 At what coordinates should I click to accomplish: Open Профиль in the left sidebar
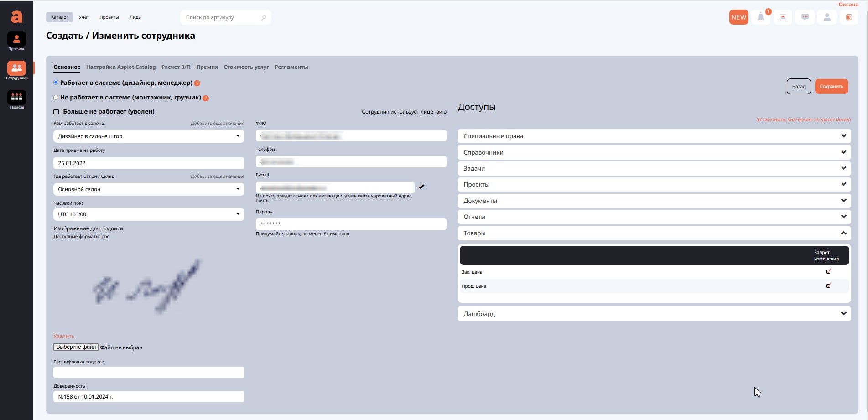[x=16, y=41]
